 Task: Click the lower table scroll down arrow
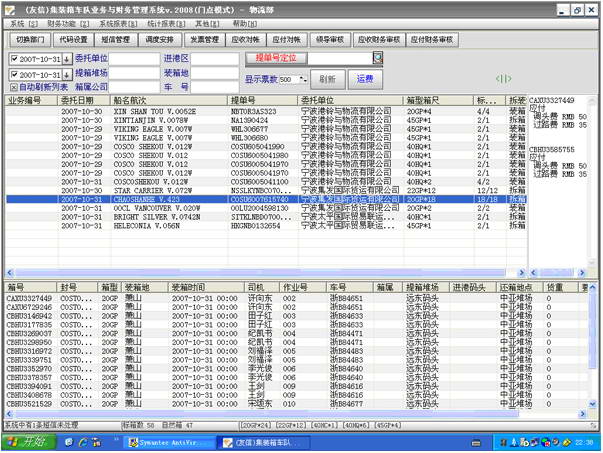point(592,404)
